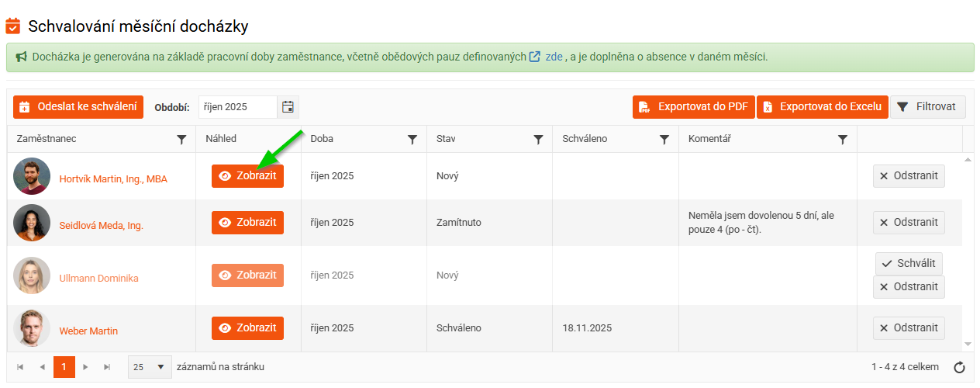The height and width of the screenshot is (388, 980).
Task: Go to the last page of records
Action: click(107, 367)
